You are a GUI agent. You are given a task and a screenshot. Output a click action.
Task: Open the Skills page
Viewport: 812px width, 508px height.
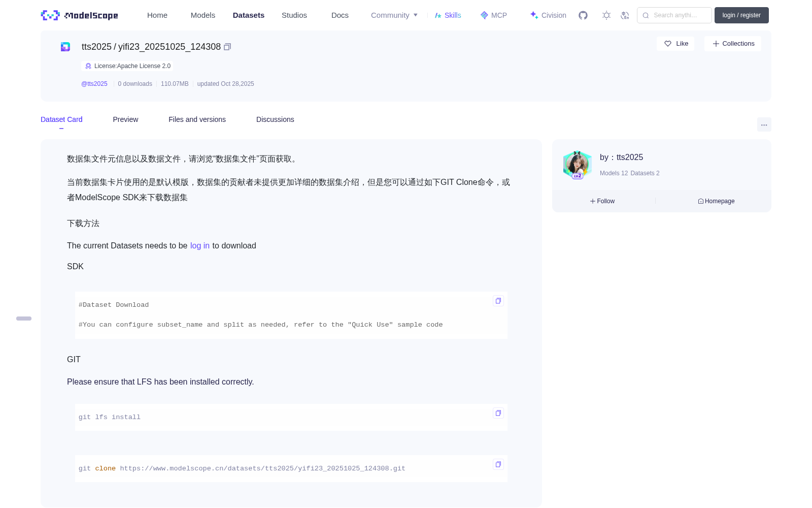[448, 15]
